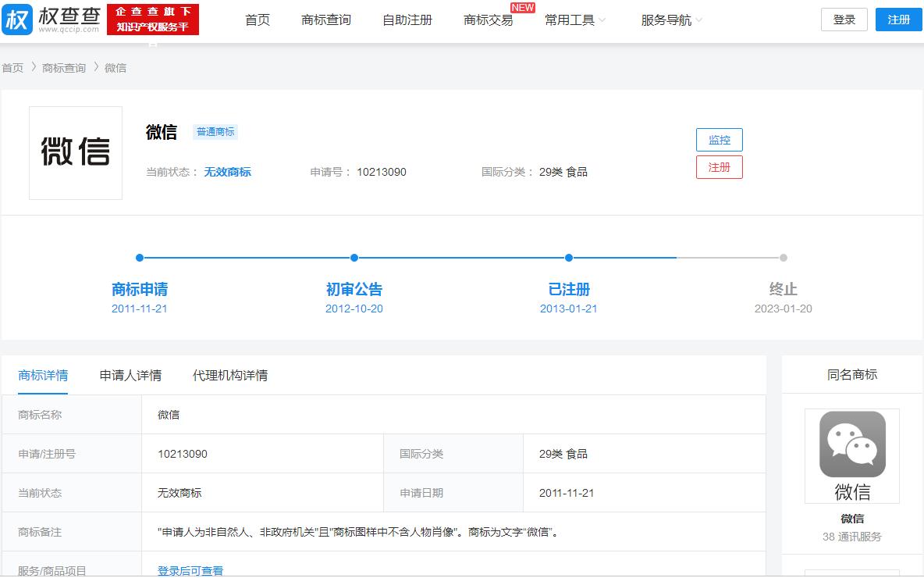Click the NEW badge on 商标交易
Viewport: 924px width, 578px height.
click(523, 7)
